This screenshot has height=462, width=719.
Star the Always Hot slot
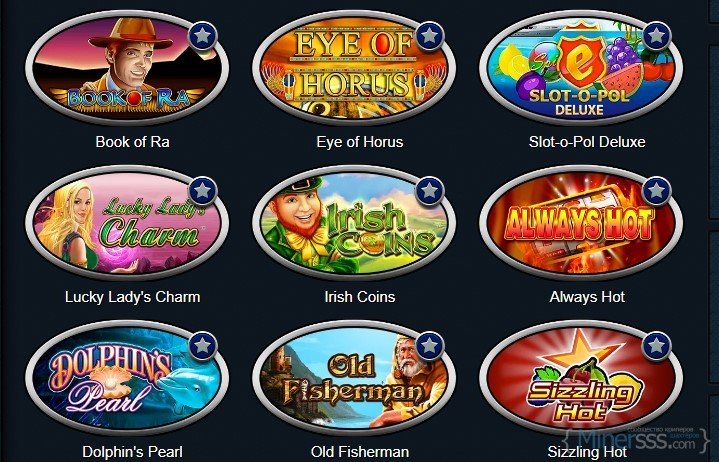[657, 190]
